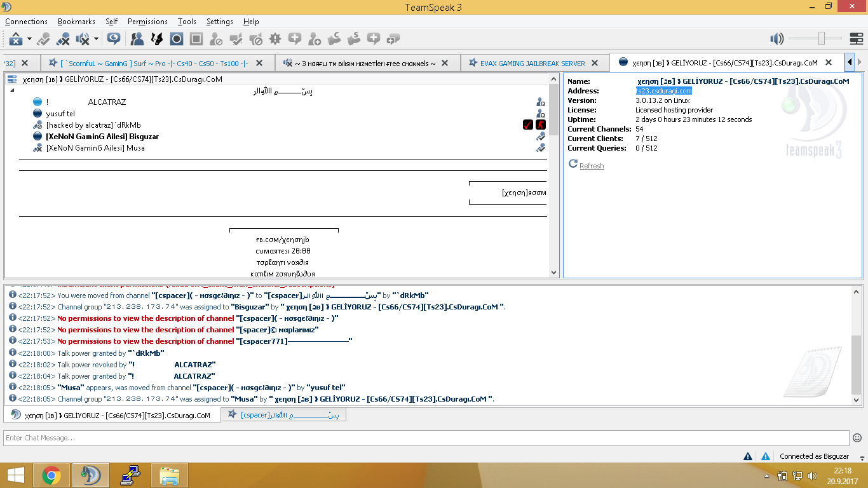Collapse the Arabic spacer channel with the triangle

point(12,91)
